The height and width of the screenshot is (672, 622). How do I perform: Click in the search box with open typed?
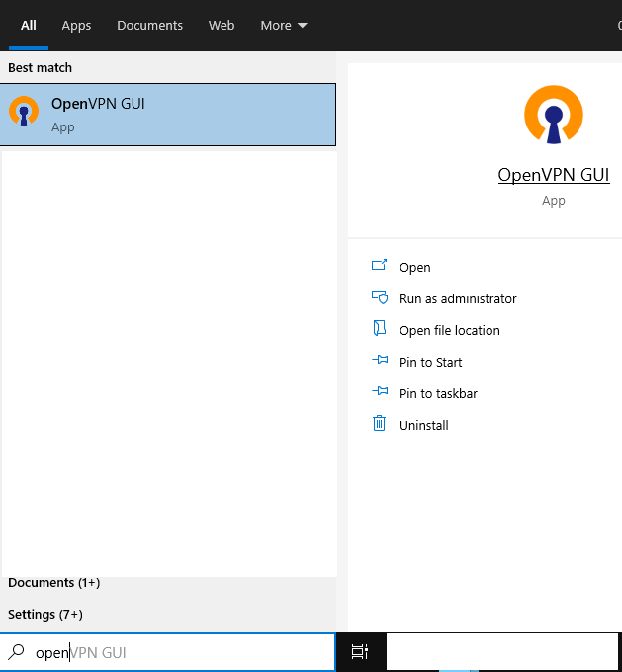click(168, 652)
